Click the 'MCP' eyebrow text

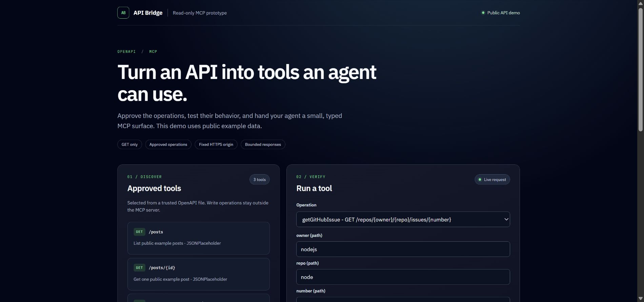(x=153, y=52)
